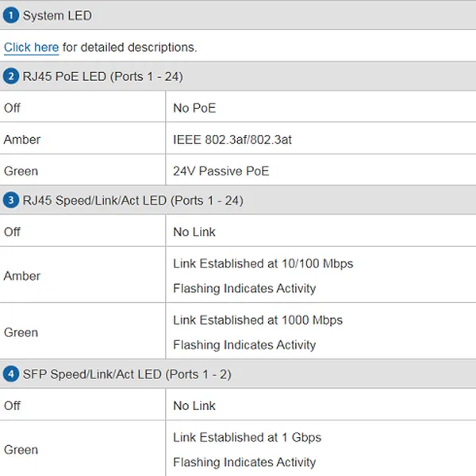Select the RJ45 Speed/Link/Act LED header text
The height and width of the screenshot is (476, 476).
tap(132, 201)
